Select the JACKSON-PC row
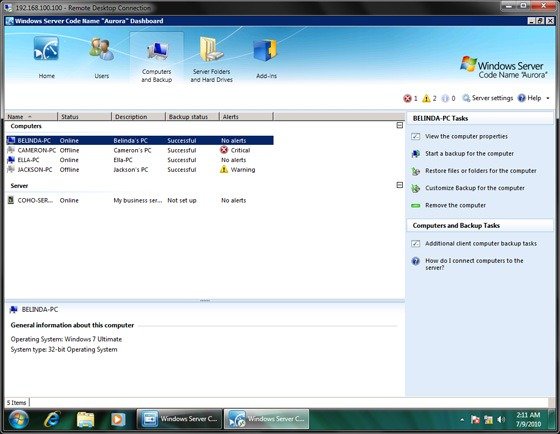The height and width of the screenshot is (434, 560). click(140, 170)
